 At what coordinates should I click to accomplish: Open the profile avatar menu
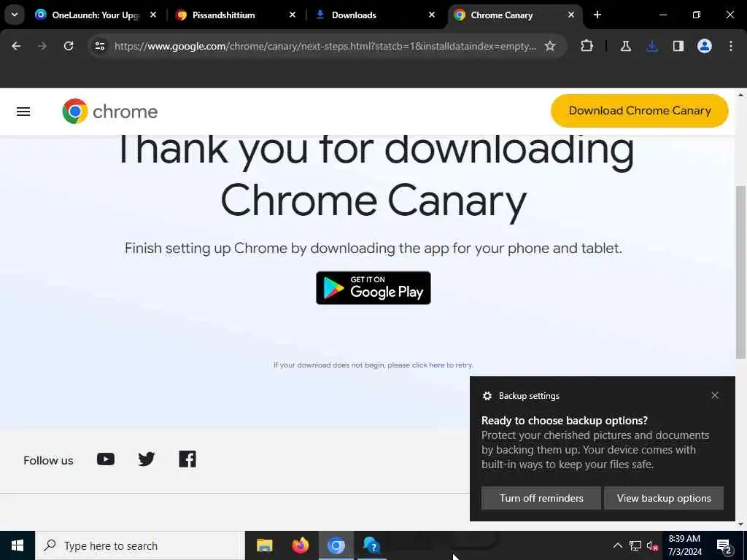(x=705, y=46)
